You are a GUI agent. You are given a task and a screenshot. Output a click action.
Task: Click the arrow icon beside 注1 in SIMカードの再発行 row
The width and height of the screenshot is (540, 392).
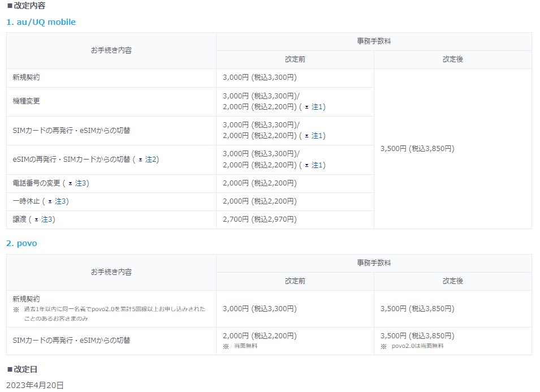[x=307, y=136]
